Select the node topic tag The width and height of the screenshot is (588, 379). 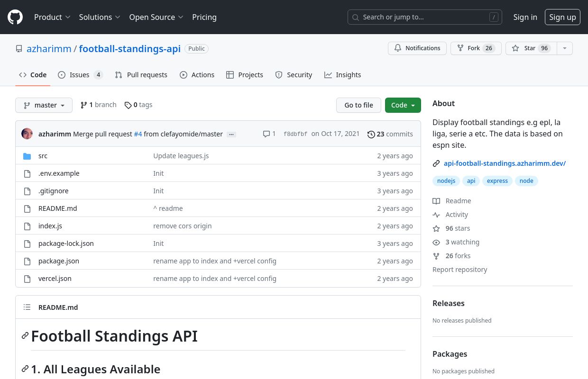coord(526,181)
